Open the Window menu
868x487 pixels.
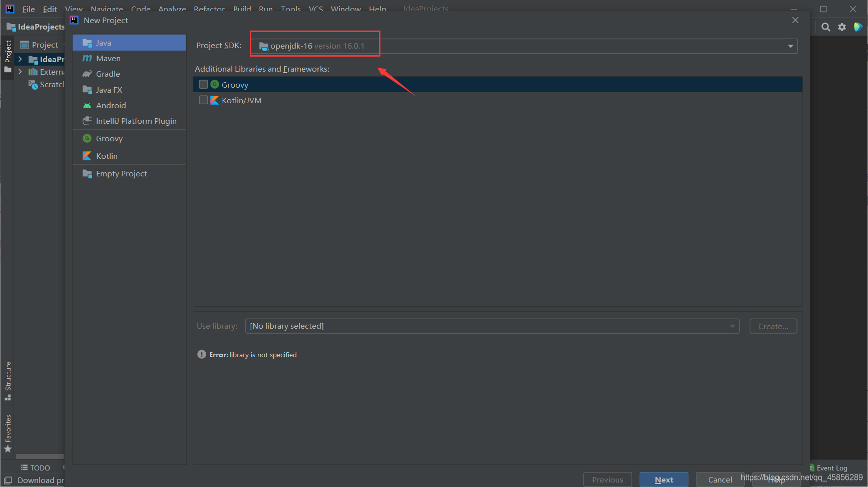click(x=346, y=9)
